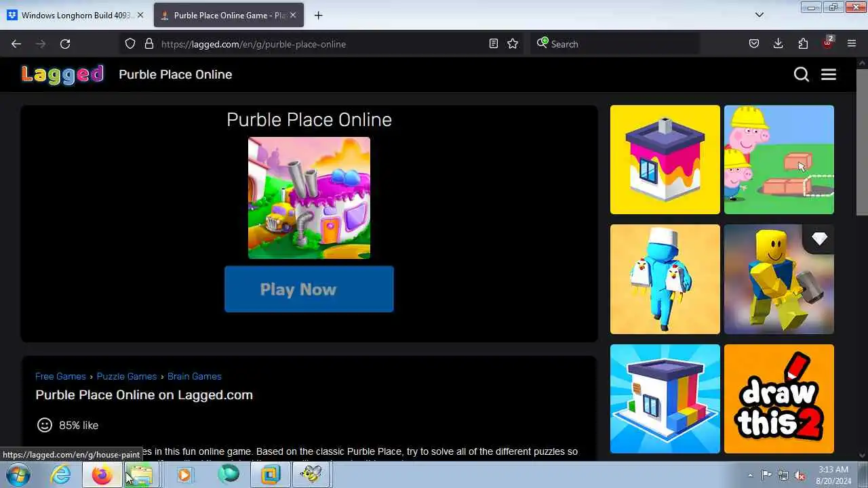Open the Free Games breadcrumb link
The height and width of the screenshot is (488, 868).
point(60,376)
